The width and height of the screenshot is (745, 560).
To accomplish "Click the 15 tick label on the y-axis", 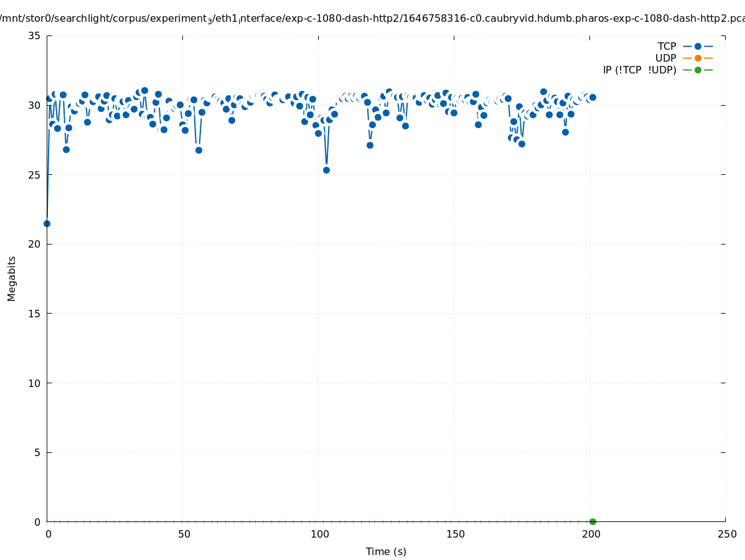I will pyautogui.click(x=35, y=314).
